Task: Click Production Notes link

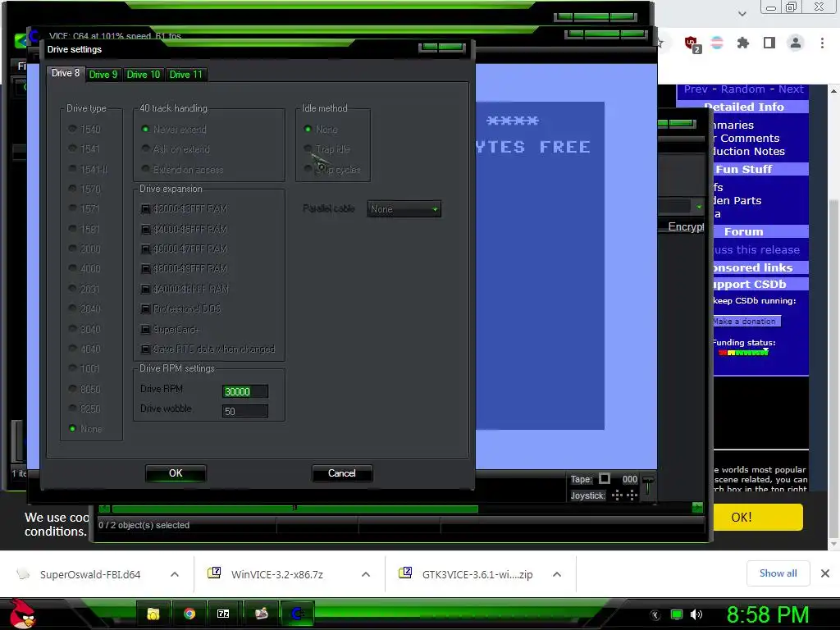Action: pos(749,152)
